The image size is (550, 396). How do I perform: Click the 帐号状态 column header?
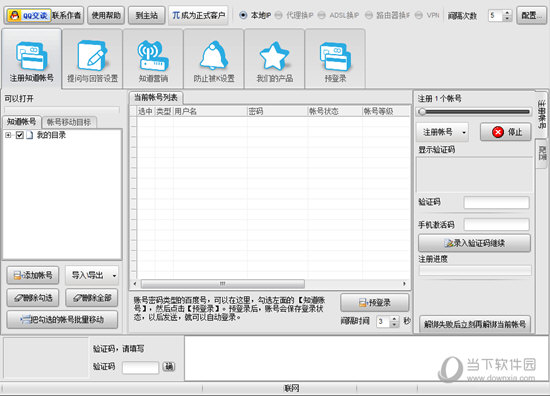[x=335, y=112]
